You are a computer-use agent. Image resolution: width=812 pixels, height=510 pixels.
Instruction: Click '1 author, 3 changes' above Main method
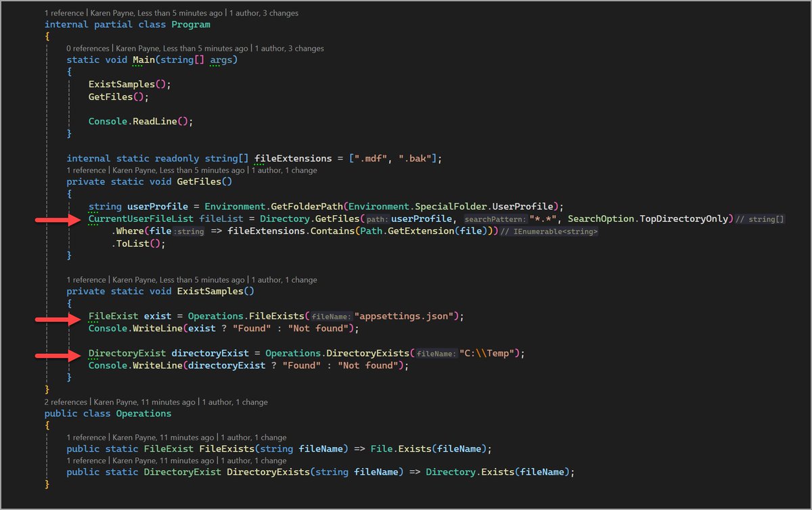[289, 49]
